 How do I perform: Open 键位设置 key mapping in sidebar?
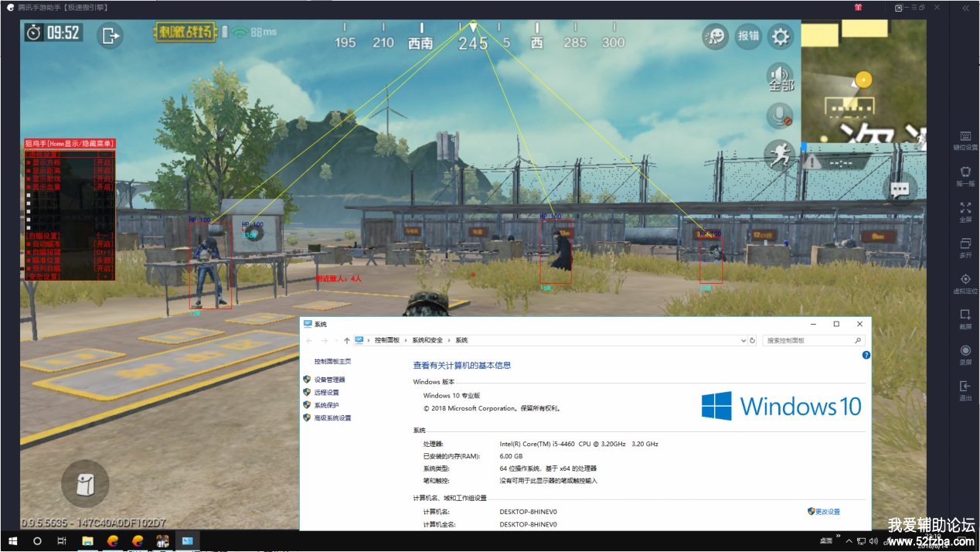[x=965, y=141]
